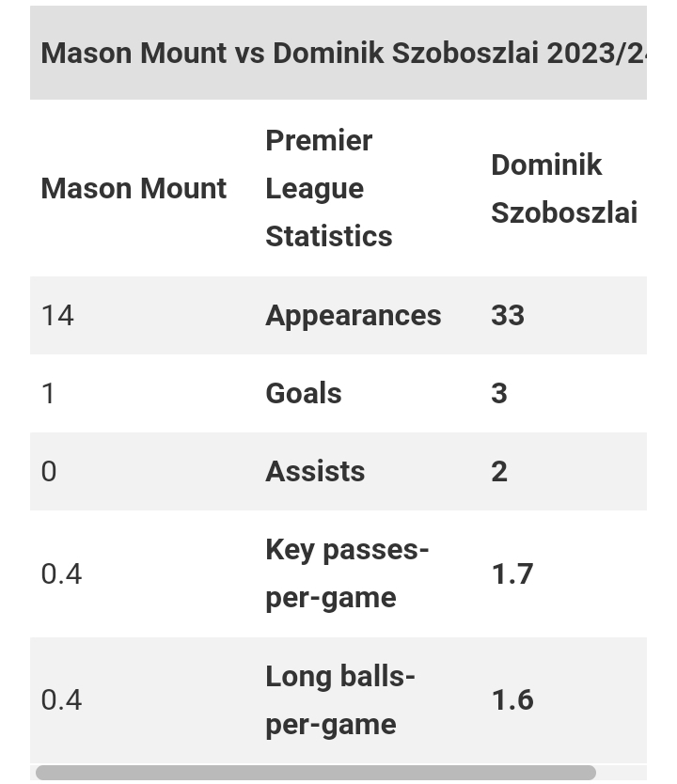
Task: Click Szoboszlai's appearances value 33
Action: [x=508, y=316]
